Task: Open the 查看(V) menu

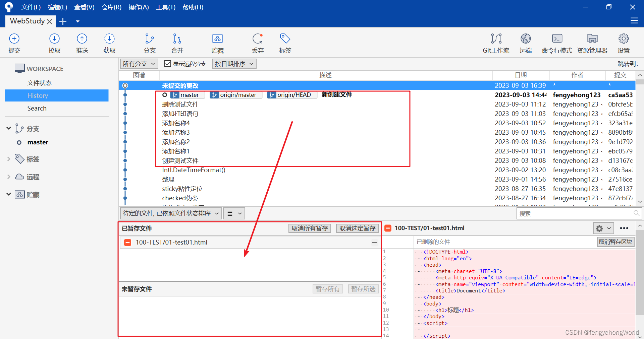Action: coord(84,7)
